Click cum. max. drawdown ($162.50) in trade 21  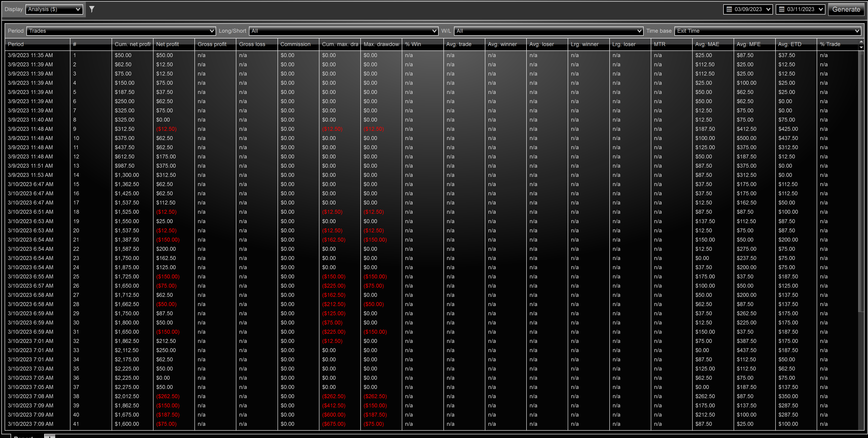point(334,240)
